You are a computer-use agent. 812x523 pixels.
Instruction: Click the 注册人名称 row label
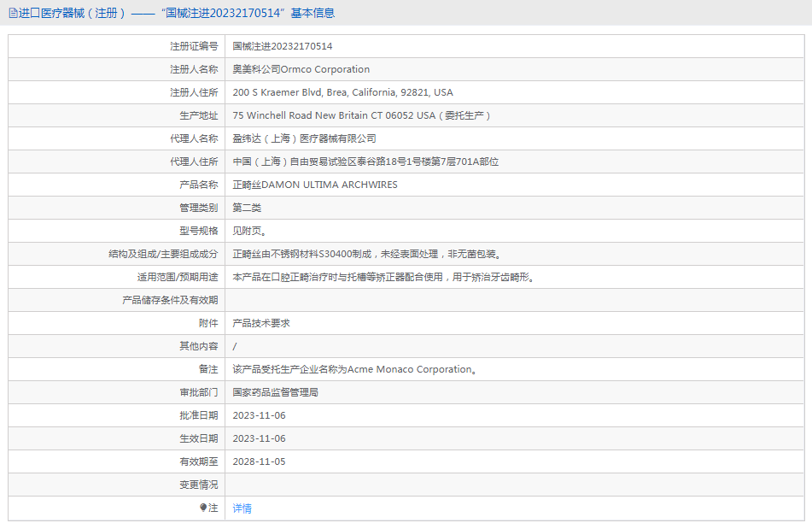tap(194, 69)
